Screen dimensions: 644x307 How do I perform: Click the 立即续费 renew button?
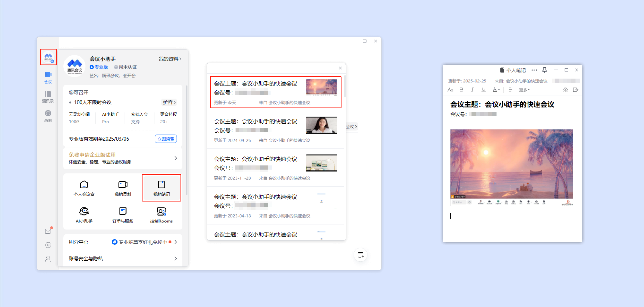coord(166,139)
